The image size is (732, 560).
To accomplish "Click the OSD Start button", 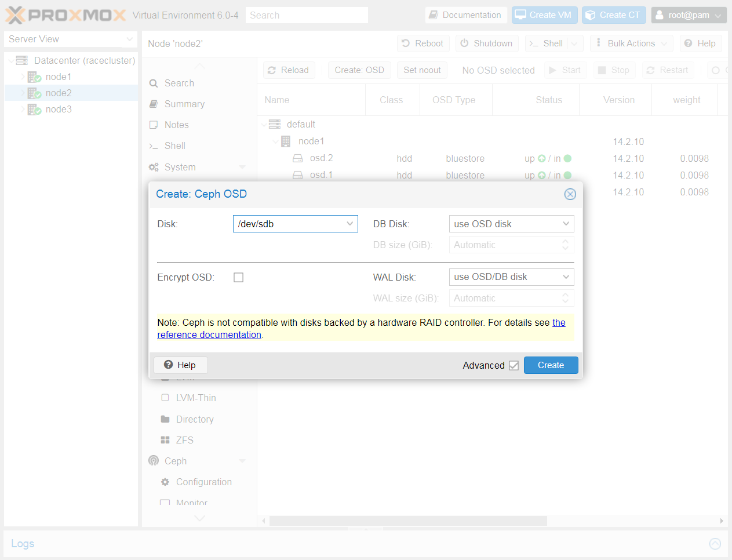I will (x=565, y=70).
